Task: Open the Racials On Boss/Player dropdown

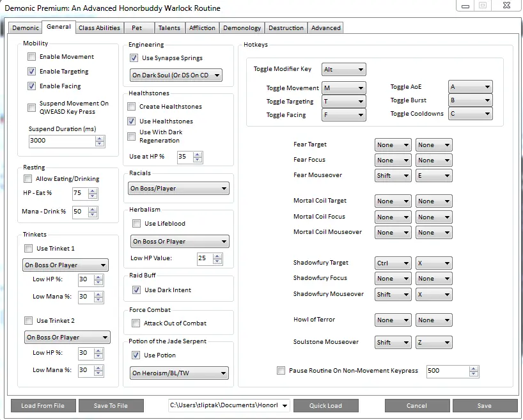Action: (x=178, y=189)
